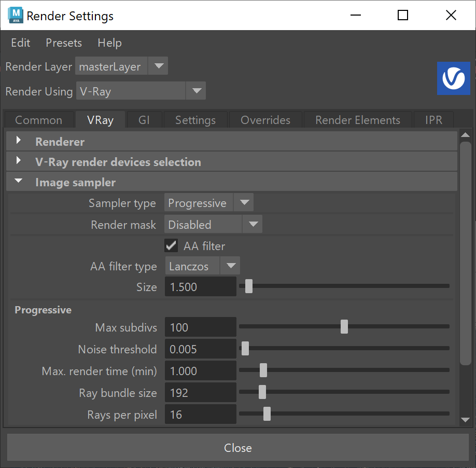Minimize the Render Settings window
The width and height of the screenshot is (476, 468).
[356, 15]
